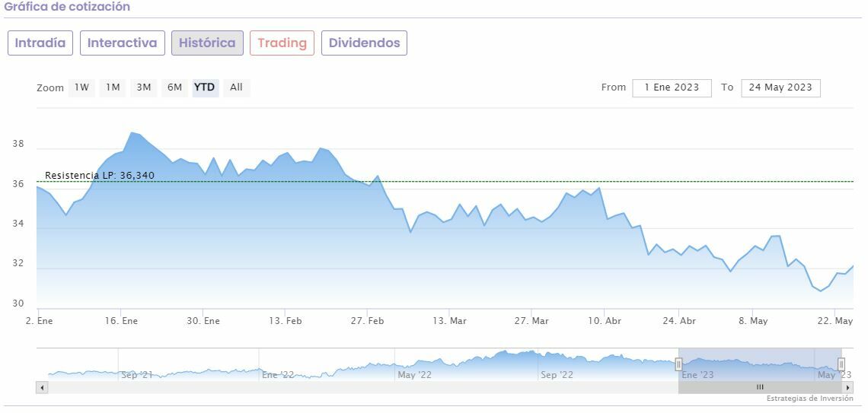
Task: Select the Histórica tab
Action: coord(207,43)
